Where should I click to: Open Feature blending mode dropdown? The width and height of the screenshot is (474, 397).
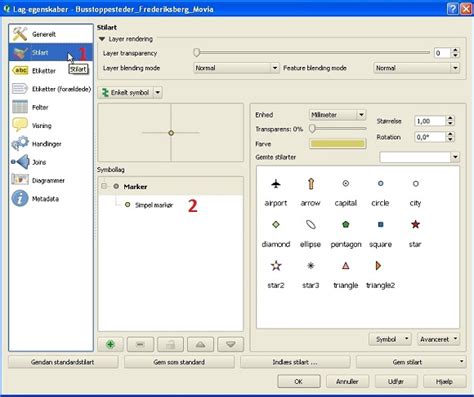[x=416, y=68]
